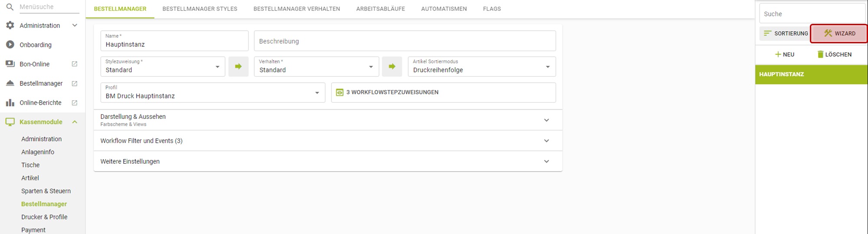
Task: Switch to Flags tab
Action: (x=492, y=9)
